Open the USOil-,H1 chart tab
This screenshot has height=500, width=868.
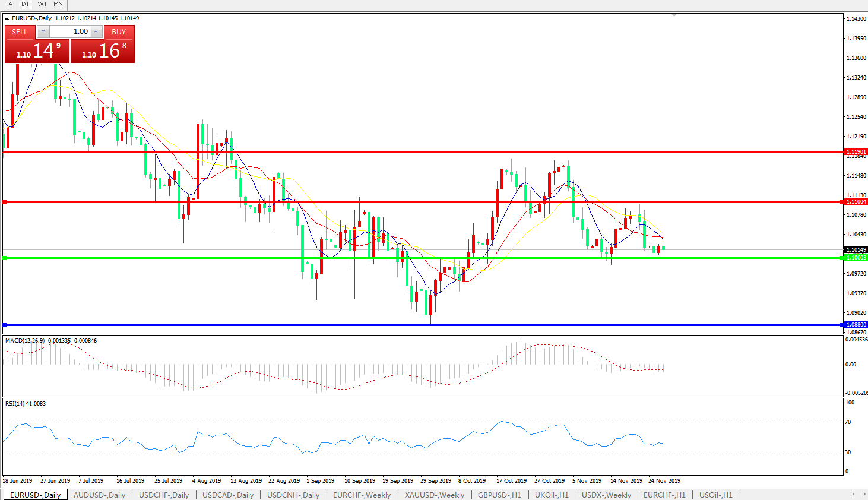[x=715, y=495]
